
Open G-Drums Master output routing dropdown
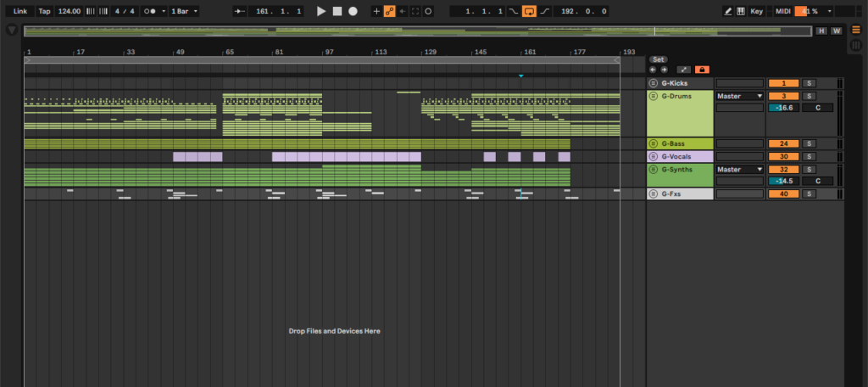click(739, 96)
